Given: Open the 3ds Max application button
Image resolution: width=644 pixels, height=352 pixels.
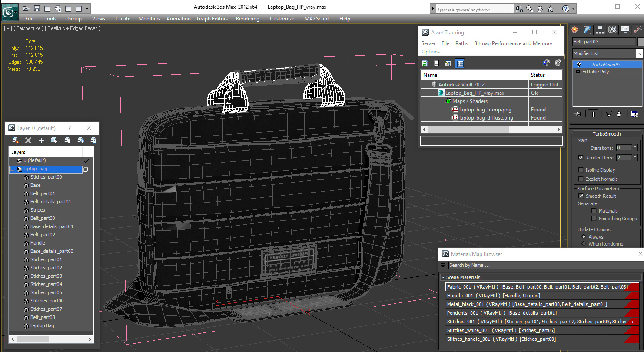Looking at the screenshot, I should pyautogui.click(x=10, y=12).
